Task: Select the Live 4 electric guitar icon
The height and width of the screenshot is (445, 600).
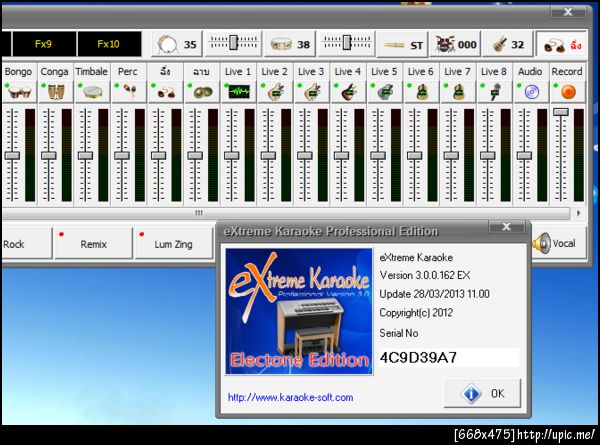Action: [x=348, y=92]
